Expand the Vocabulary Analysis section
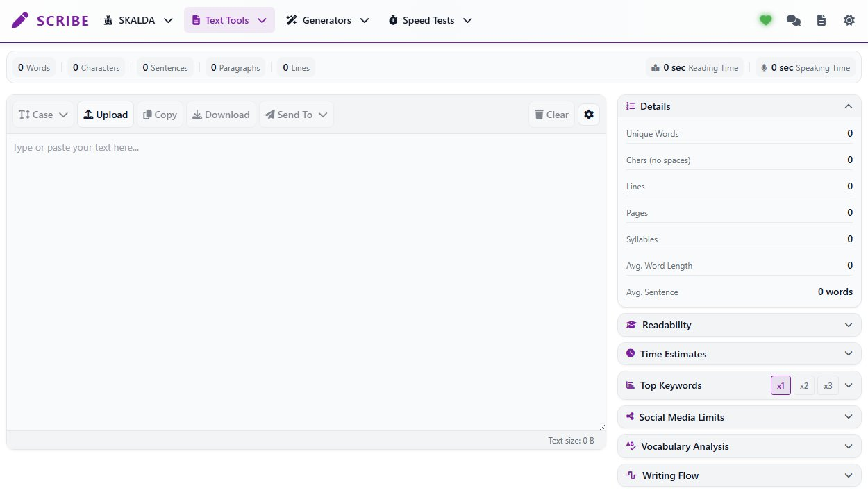This screenshot has width=868, height=497. click(739, 446)
